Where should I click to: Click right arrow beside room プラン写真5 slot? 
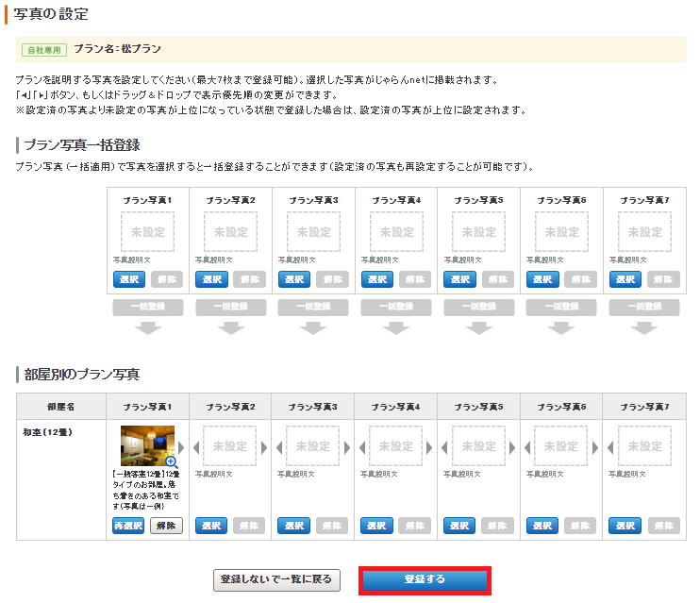512,446
